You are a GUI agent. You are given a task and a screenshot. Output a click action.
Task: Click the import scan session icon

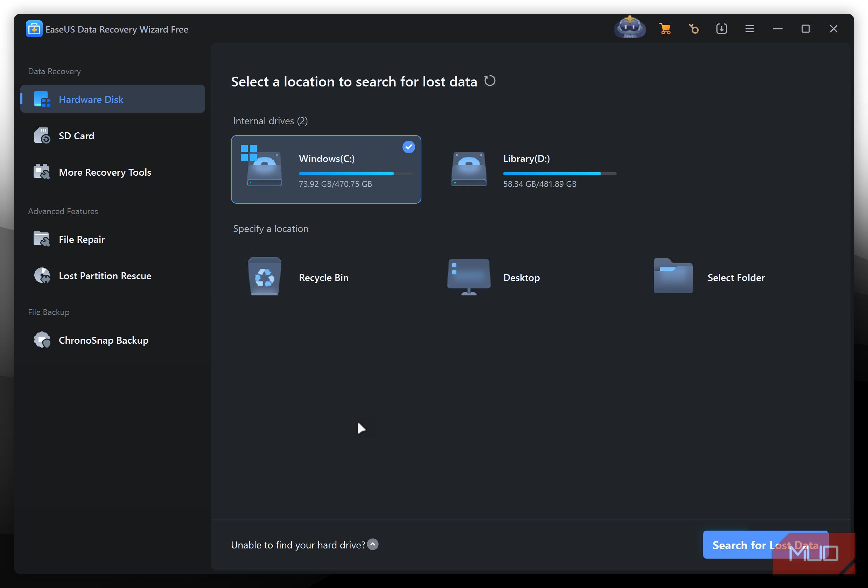click(x=722, y=29)
